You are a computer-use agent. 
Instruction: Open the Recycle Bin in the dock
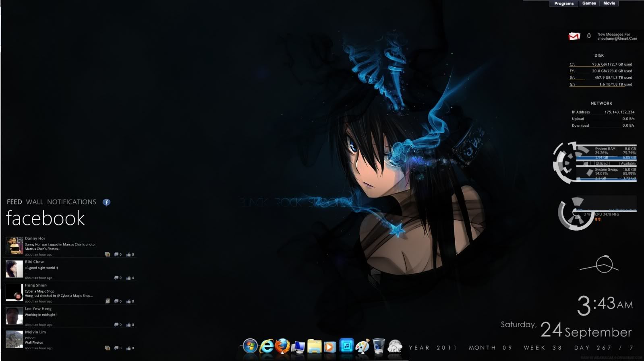coord(379,346)
